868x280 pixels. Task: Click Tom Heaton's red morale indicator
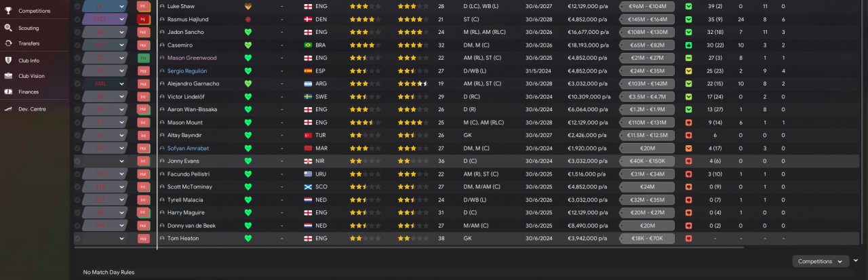pos(688,239)
